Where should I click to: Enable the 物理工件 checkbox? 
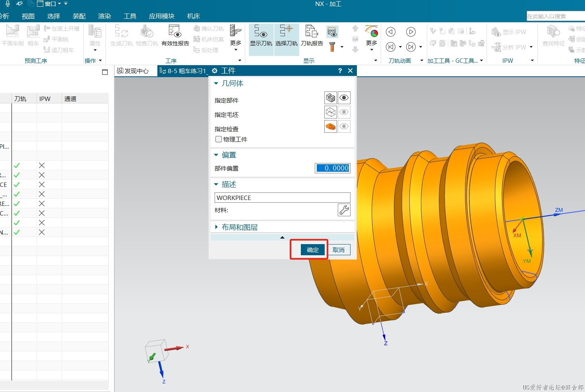click(x=219, y=139)
